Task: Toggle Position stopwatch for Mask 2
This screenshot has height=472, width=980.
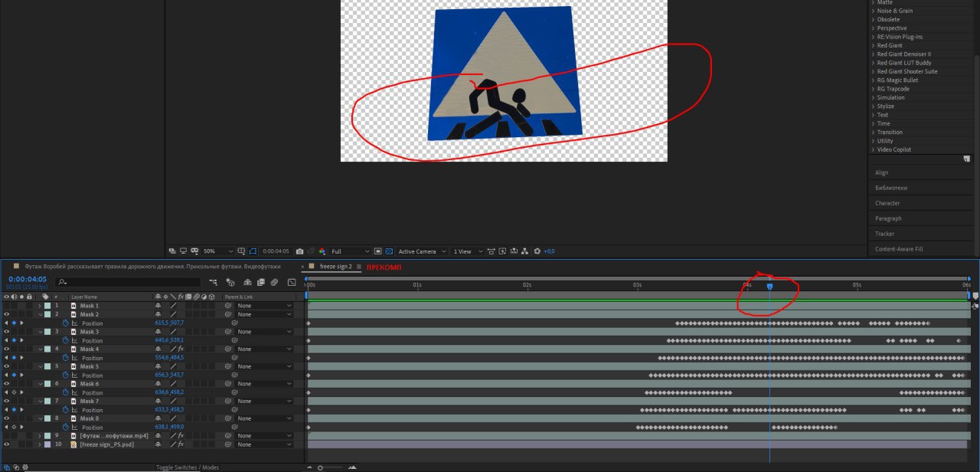Action: (x=66, y=323)
